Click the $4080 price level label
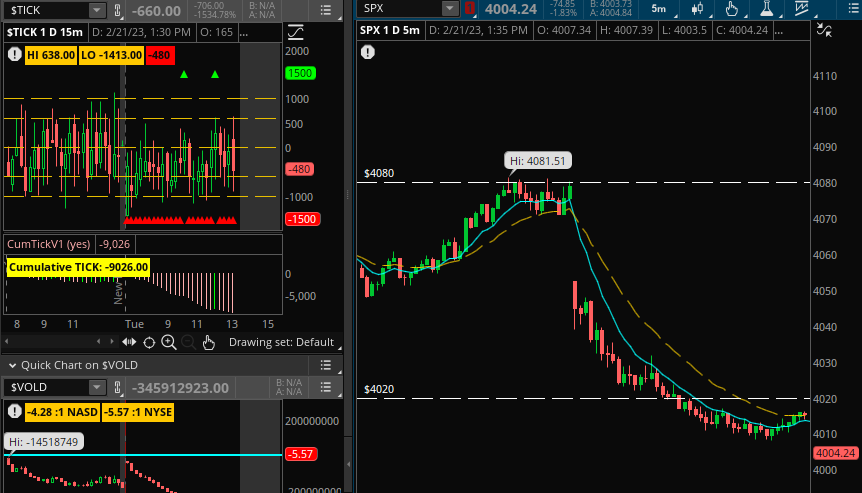The width and height of the screenshot is (862, 493). (379, 173)
